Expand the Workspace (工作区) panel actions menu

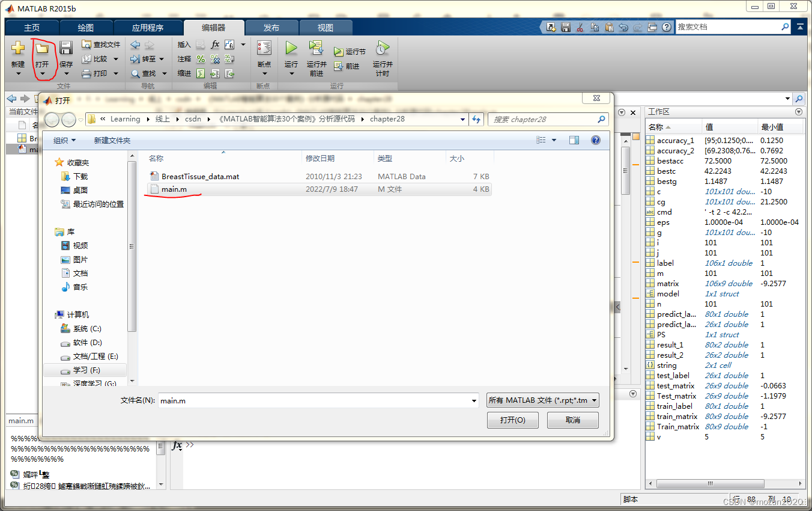click(x=799, y=112)
